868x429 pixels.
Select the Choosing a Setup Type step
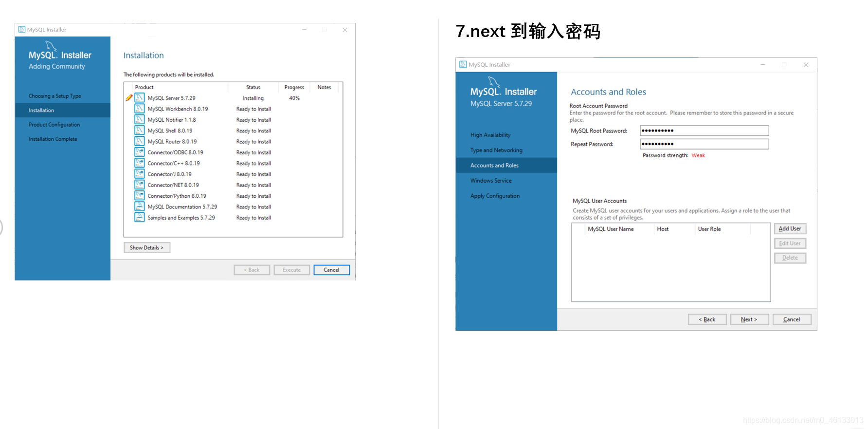point(55,96)
